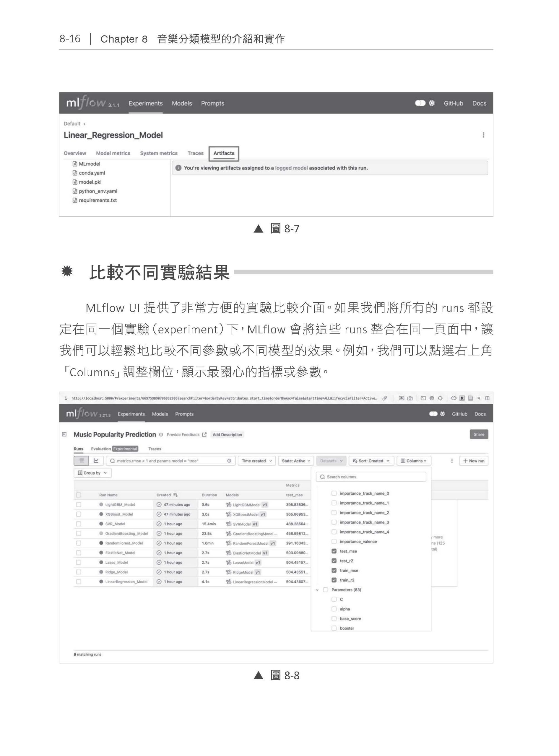Image resolution: width=559 pixels, height=756 pixels.
Task: Click the Share button
Action: tap(478, 434)
